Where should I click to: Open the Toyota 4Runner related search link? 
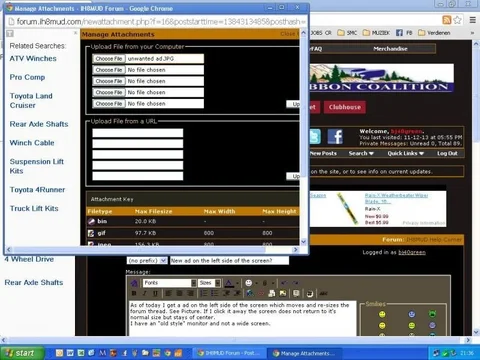pos(37,190)
